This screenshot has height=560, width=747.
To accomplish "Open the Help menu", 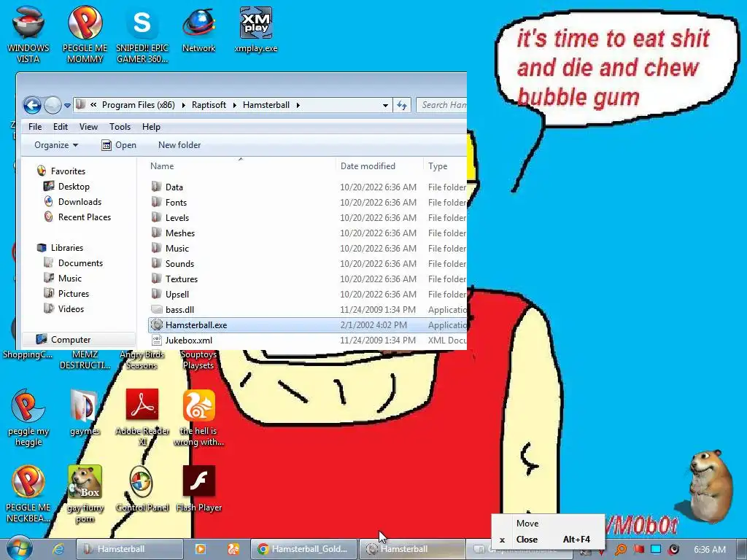I will (x=151, y=127).
